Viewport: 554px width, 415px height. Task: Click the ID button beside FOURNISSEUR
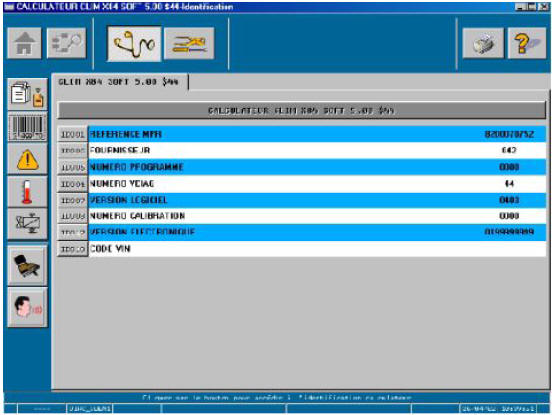click(72, 151)
